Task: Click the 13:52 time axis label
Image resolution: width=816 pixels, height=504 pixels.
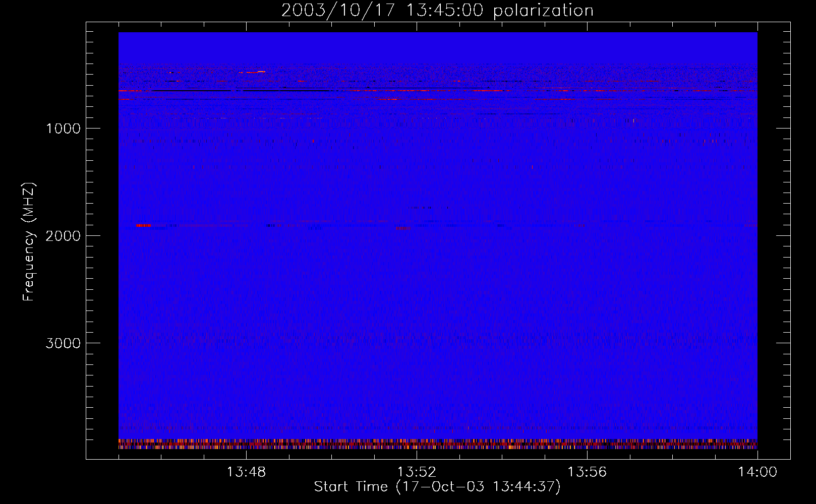Action: 417,472
